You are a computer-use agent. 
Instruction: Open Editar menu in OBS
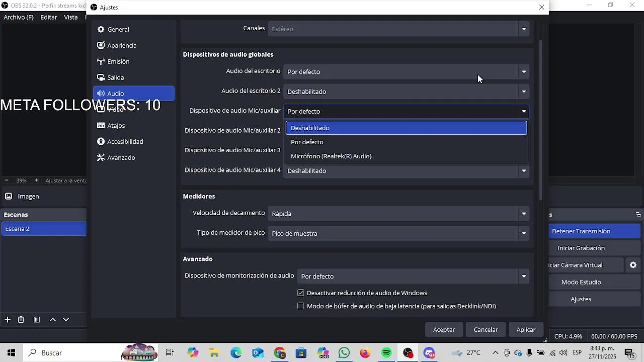click(x=49, y=17)
